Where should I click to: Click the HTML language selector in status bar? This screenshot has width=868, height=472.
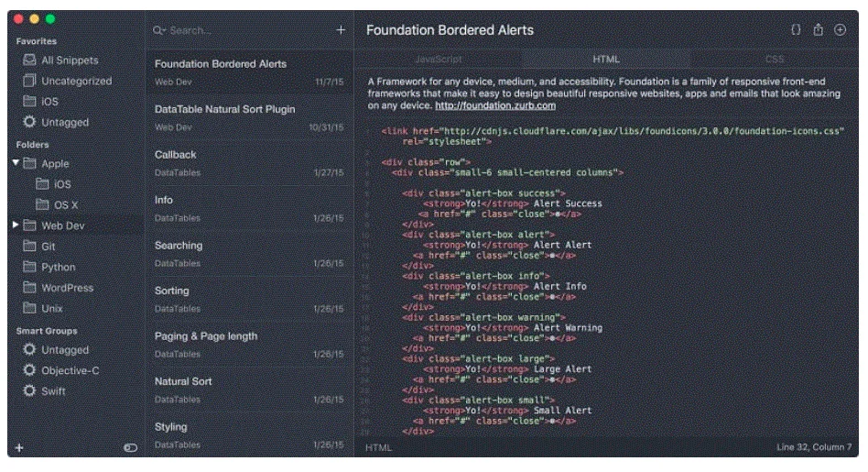(x=379, y=447)
